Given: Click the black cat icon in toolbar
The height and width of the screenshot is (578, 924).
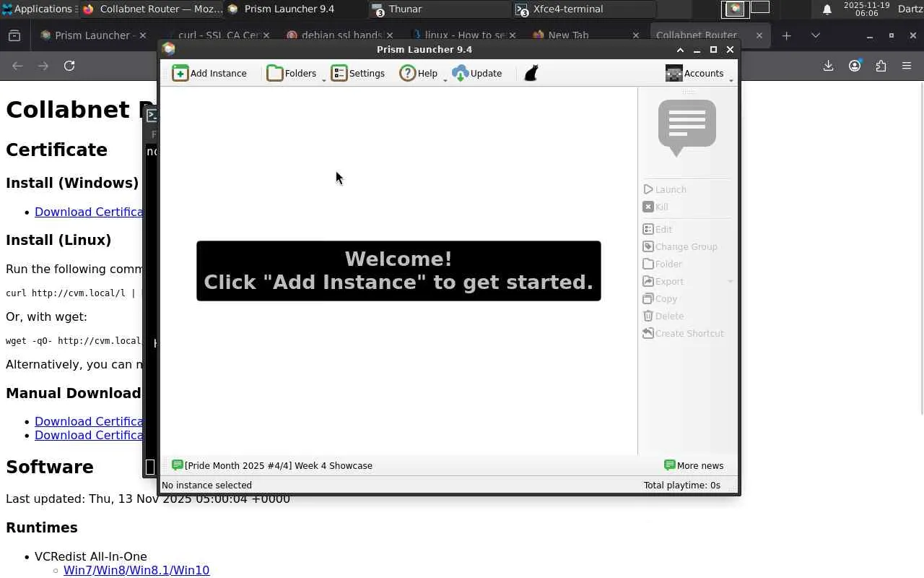Looking at the screenshot, I should point(531,73).
